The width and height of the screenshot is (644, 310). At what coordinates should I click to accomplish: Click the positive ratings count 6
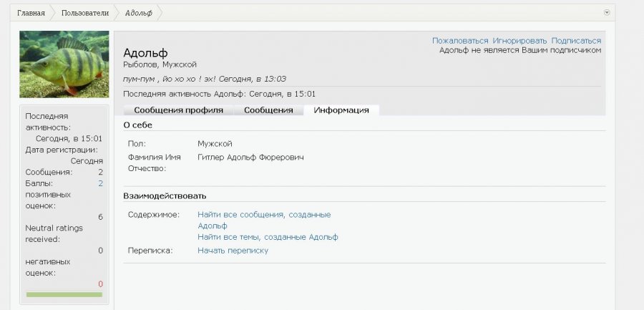100,217
